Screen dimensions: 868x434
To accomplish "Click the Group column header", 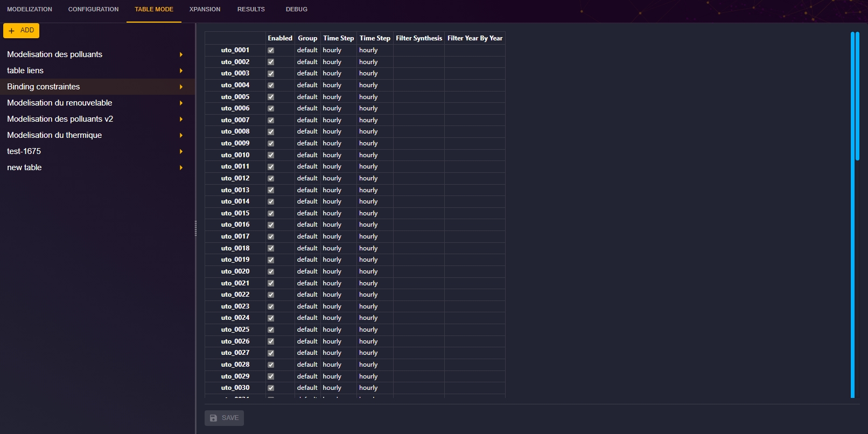I will click(x=307, y=38).
